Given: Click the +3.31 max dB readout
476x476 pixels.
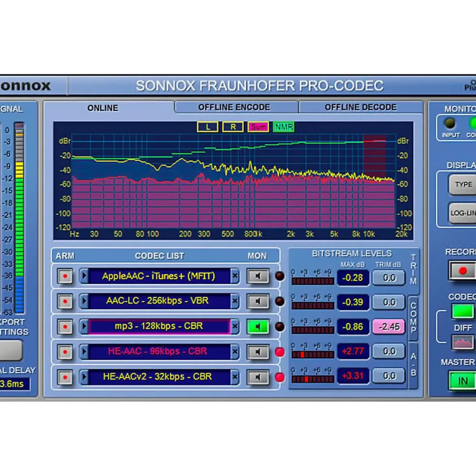Looking at the screenshot, I should pos(353,376).
